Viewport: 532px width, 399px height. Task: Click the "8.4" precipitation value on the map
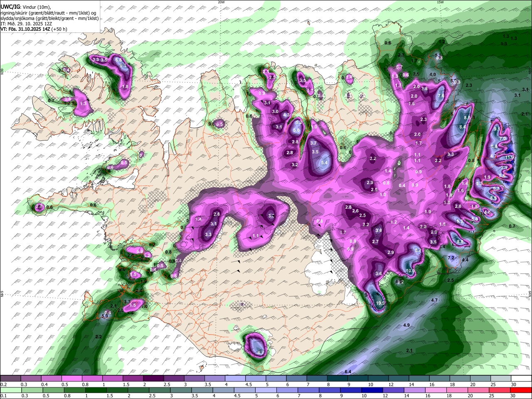click(463, 127)
